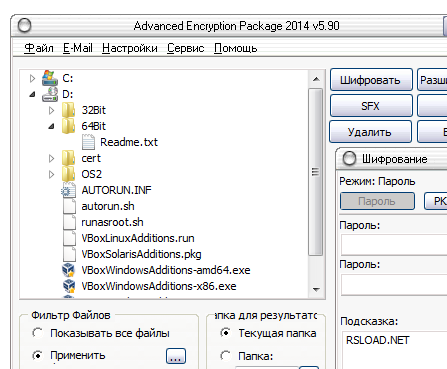447x369 pixels.
Task: Expand the OS2 folder node
Action: [51, 174]
